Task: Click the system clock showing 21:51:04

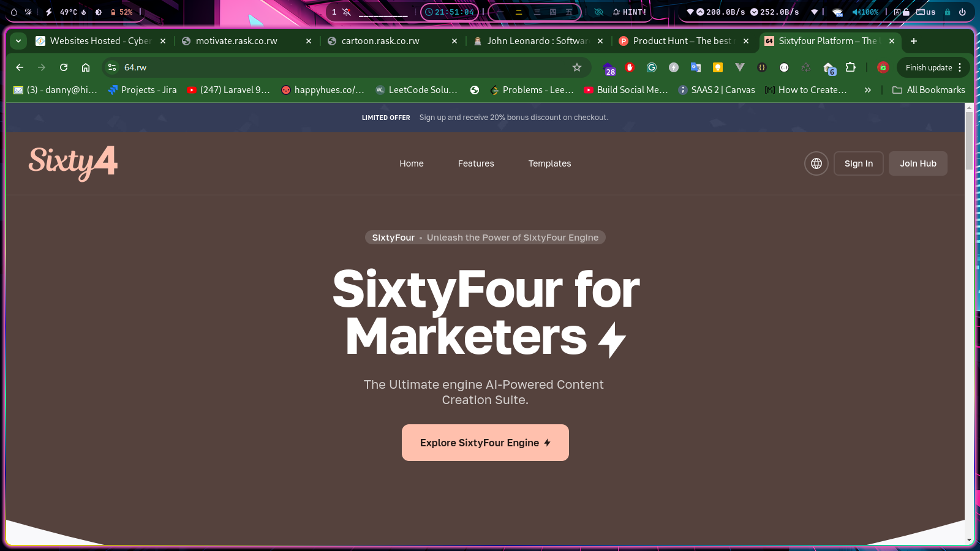Action: coord(450,12)
